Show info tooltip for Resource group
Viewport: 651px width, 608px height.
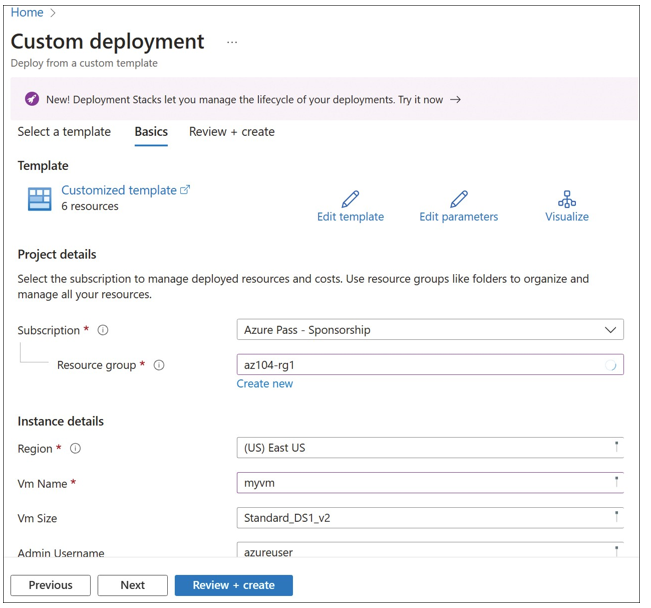[159, 365]
